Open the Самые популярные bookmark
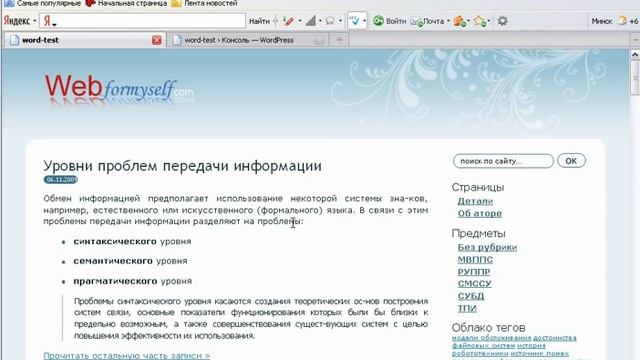 pyautogui.click(x=42, y=3)
